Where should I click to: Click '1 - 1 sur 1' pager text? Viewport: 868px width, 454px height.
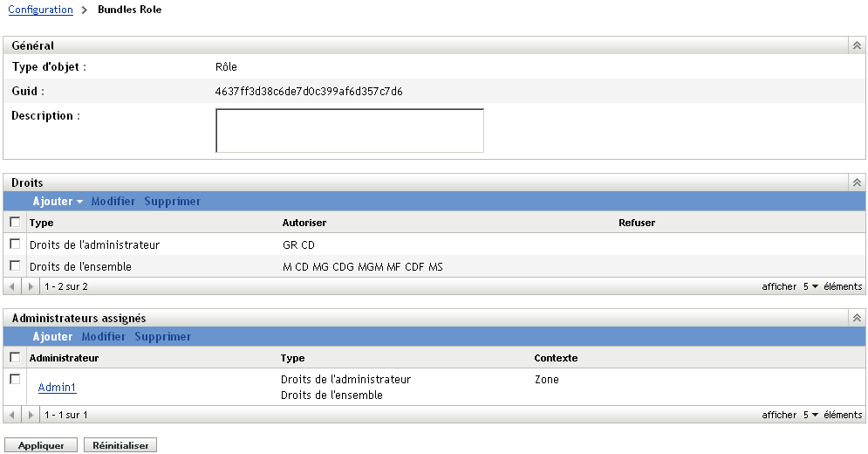point(66,415)
